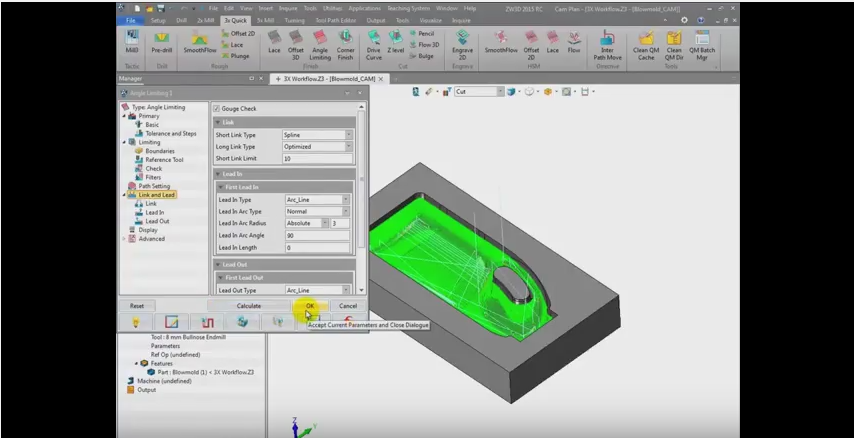The height and width of the screenshot is (438, 854).
Task: Switch to the Setup ribbon tab
Action: tap(158, 21)
